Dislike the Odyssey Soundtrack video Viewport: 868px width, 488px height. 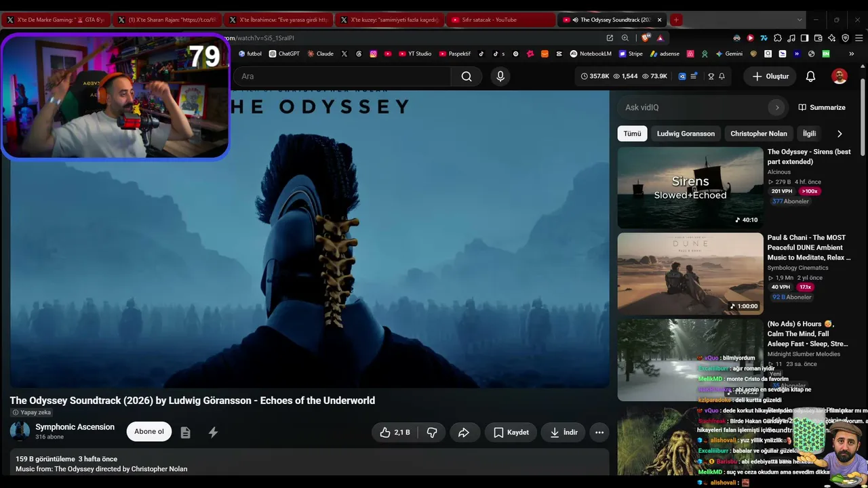(432, 432)
